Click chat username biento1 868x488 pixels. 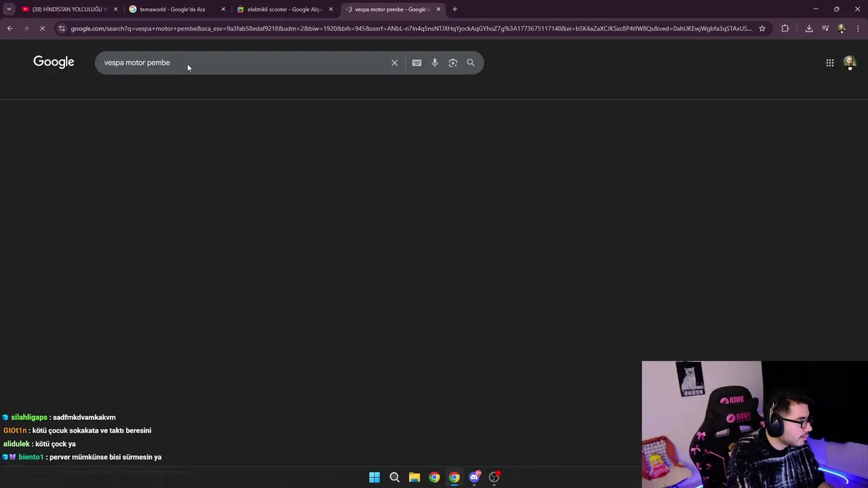[31, 457]
